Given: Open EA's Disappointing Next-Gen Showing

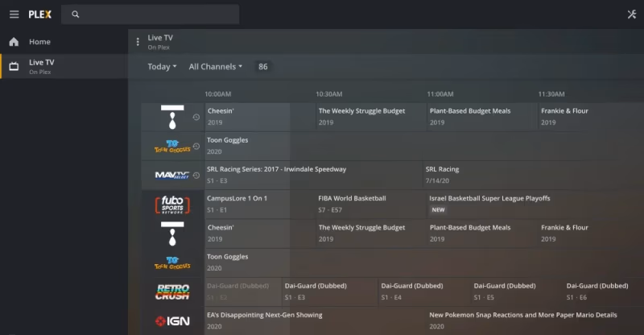Looking at the screenshot, I should click(316, 321).
